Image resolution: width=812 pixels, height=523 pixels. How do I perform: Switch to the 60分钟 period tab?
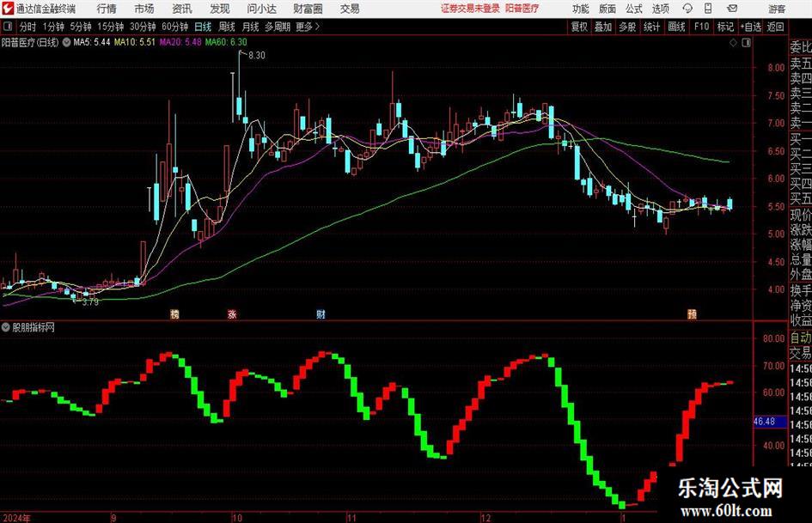[175, 27]
